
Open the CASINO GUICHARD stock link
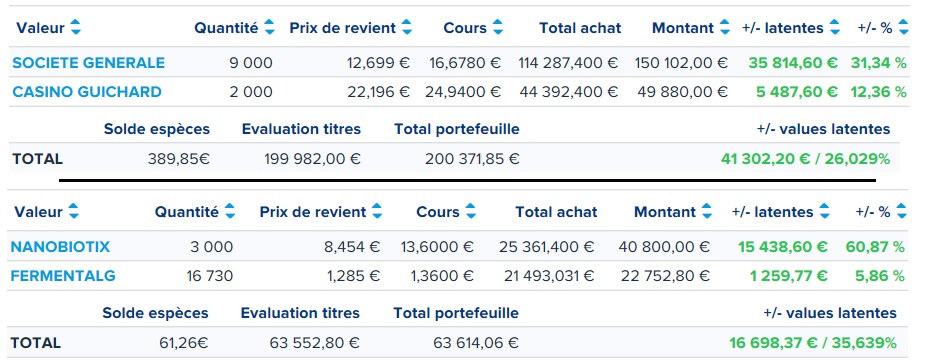click(87, 92)
